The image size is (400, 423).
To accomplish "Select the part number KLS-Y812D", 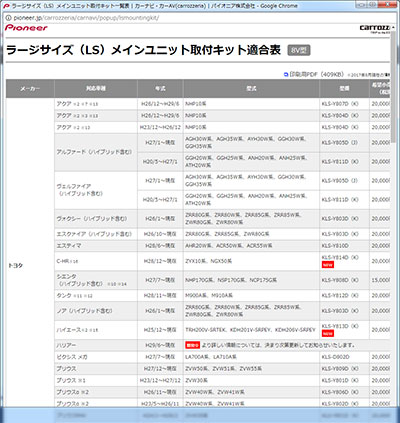I will coord(340,296).
